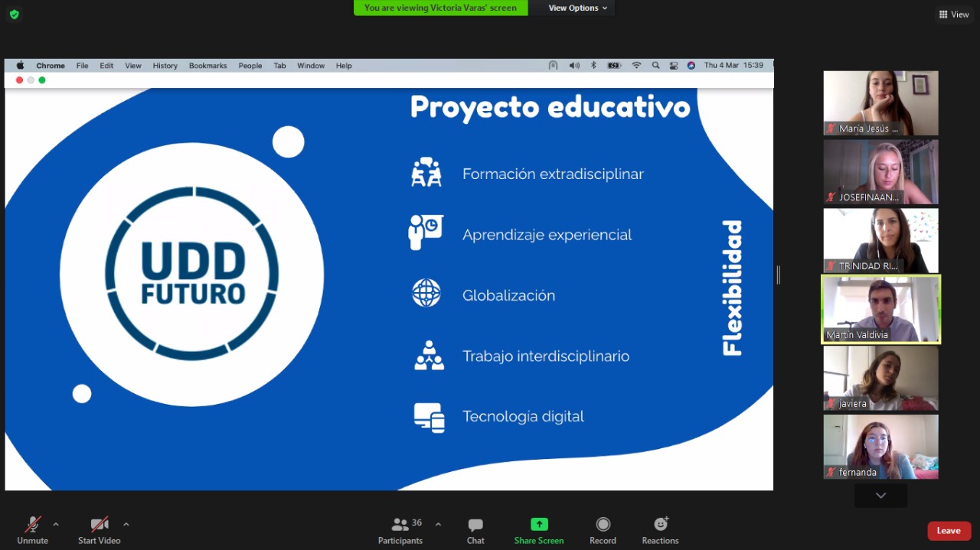Click the battery charging icon

[614, 66]
